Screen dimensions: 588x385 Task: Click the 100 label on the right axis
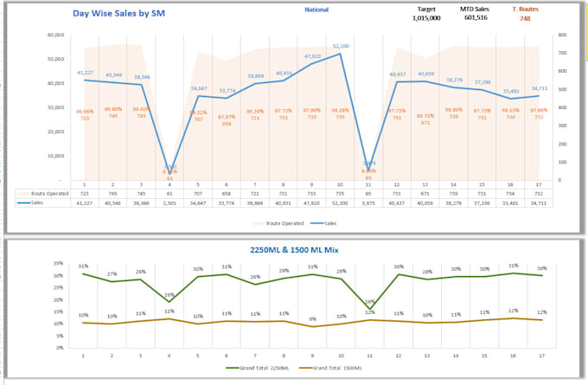563,163
